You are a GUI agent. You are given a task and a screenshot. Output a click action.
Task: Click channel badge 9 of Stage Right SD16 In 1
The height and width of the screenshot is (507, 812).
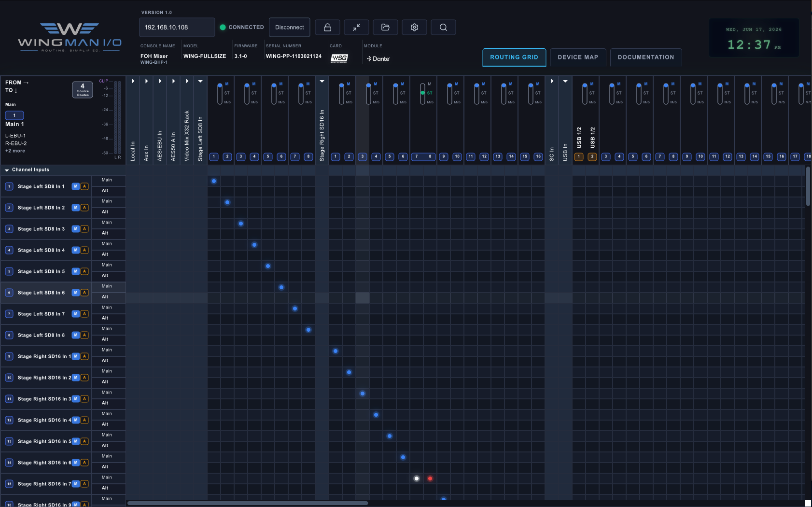9,356
